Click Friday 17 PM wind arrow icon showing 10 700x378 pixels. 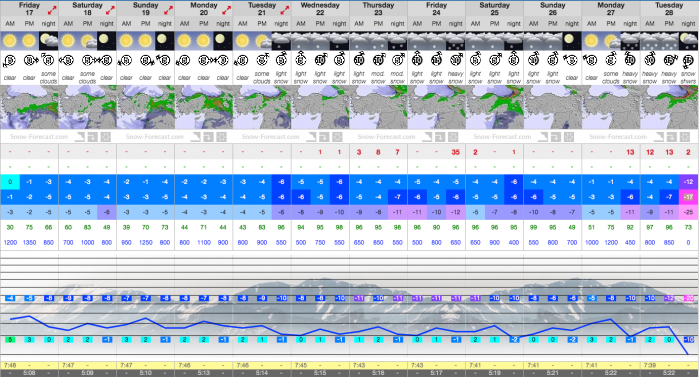coord(29,59)
